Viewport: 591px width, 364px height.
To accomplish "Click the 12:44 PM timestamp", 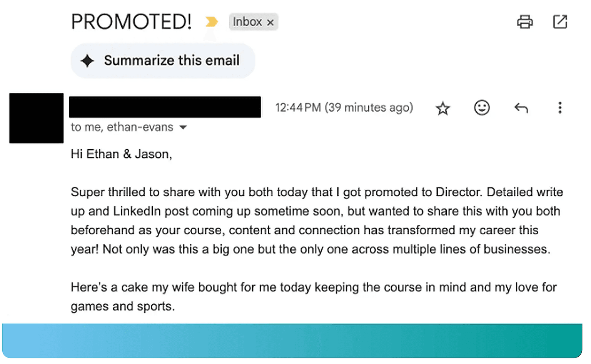I will pos(344,107).
